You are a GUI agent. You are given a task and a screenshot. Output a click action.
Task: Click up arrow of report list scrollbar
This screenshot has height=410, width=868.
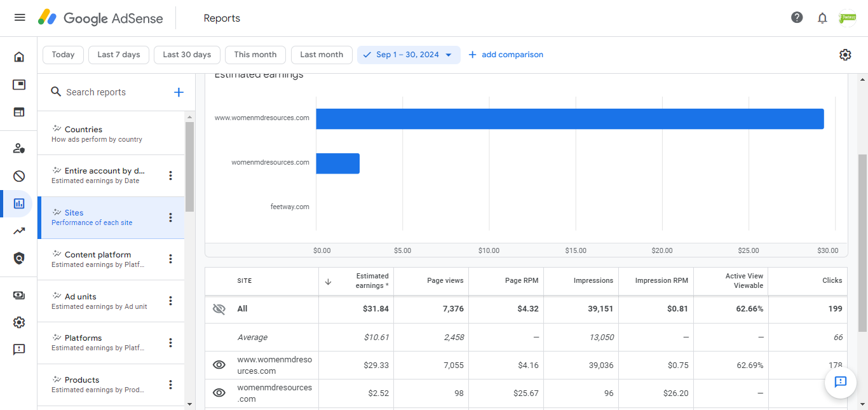click(189, 116)
